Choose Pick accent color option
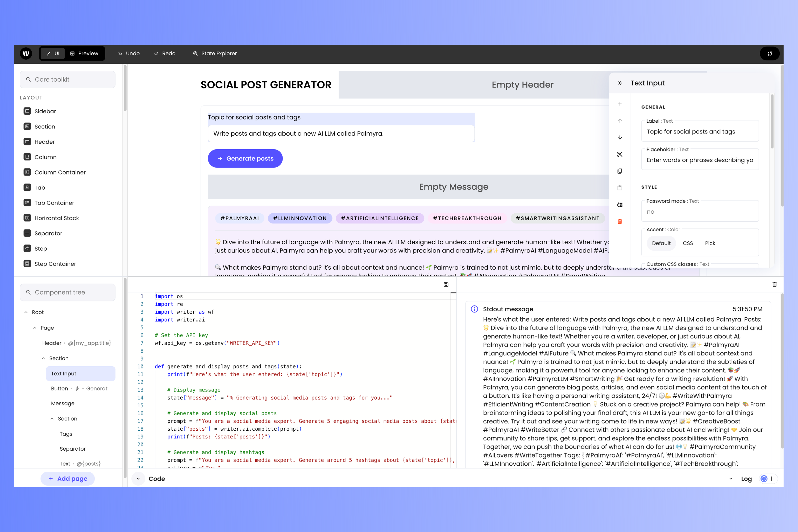This screenshot has width=798, height=532. point(710,243)
